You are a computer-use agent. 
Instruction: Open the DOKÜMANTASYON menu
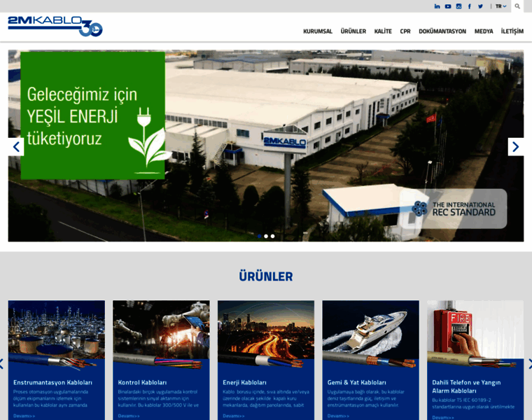click(442, 31)
